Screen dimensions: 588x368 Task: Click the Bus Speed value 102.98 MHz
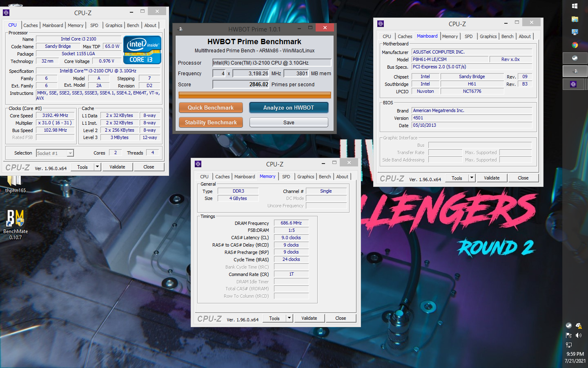point(56,130)
